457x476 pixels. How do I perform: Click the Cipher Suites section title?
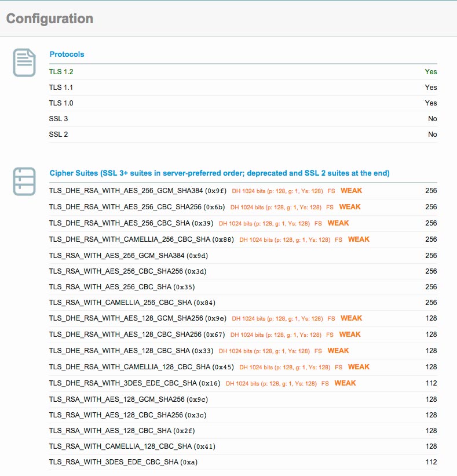click(x=220, y=173)
